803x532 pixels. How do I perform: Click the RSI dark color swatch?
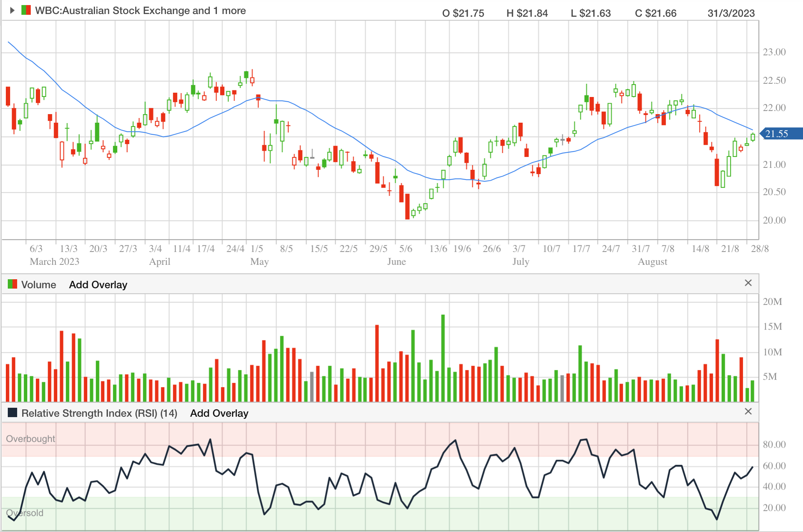click(12, 413)
